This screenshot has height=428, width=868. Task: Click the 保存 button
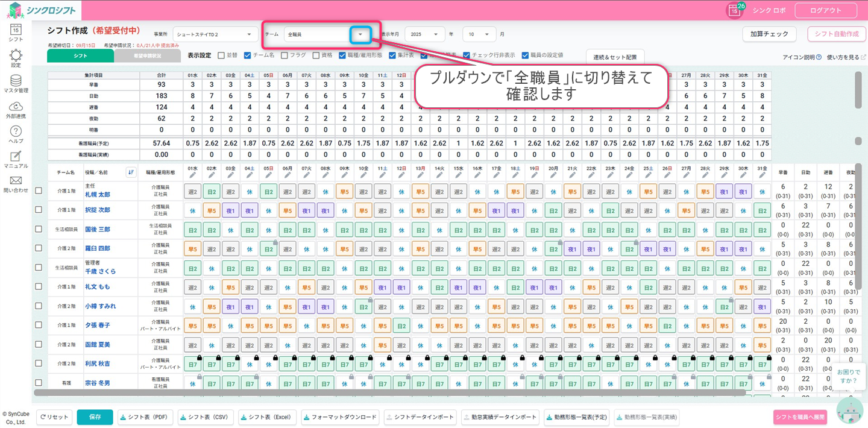[95, 417]
